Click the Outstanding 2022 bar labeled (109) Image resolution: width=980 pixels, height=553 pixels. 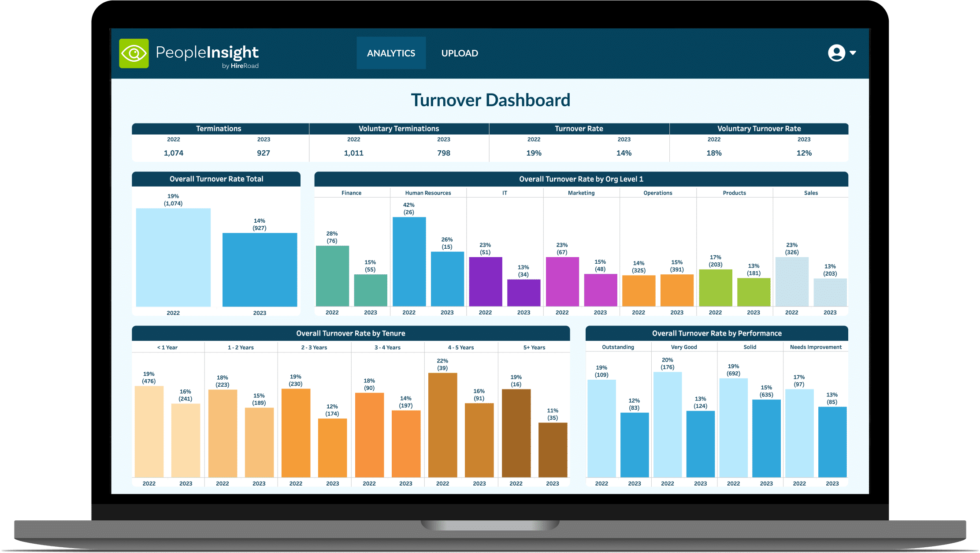(x=601, y=429)
